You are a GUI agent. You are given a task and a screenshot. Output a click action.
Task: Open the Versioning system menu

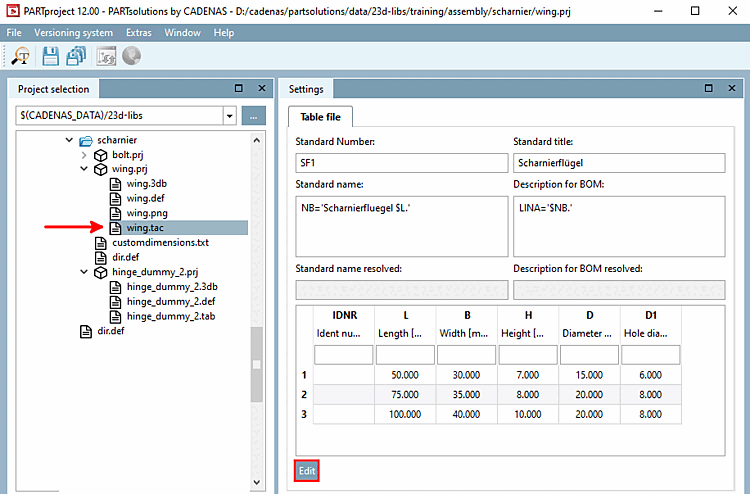[73, 33]
